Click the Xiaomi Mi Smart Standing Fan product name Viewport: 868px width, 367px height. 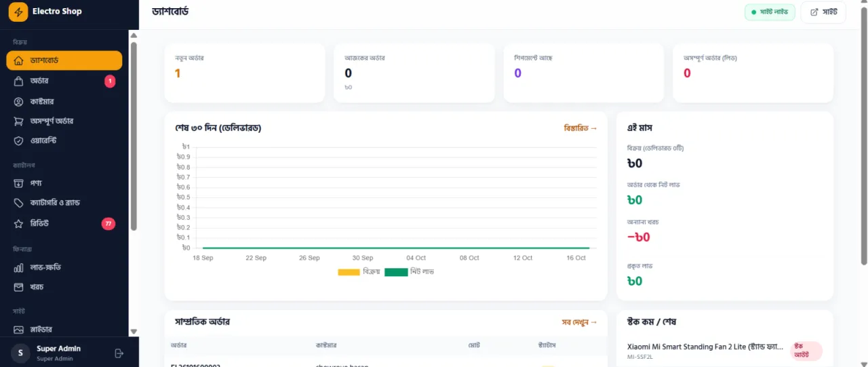[x=705, y=346]
